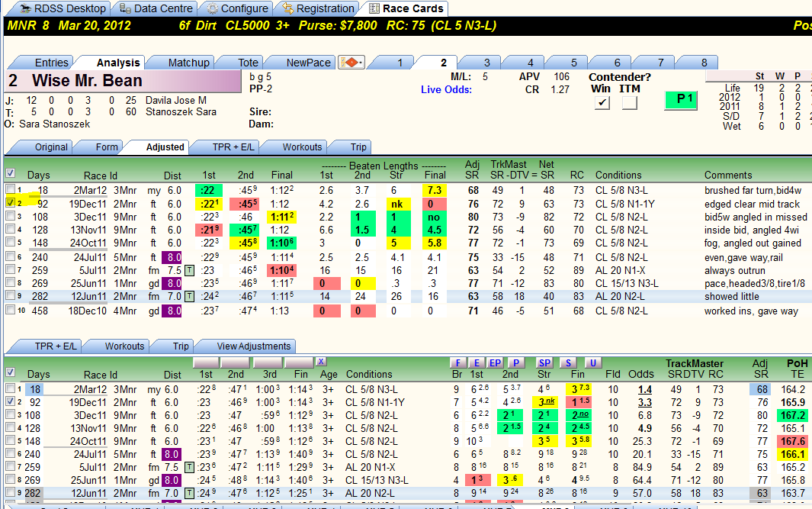Uncheck the upper table's 19Dec11 row checkbox
The height and width of the screenshot is (509, 812).
coord(11,203)
